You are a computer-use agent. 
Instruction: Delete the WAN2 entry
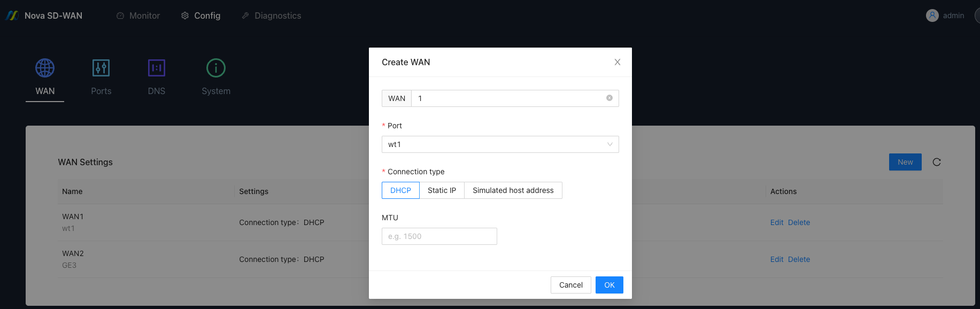coord(799,259)
